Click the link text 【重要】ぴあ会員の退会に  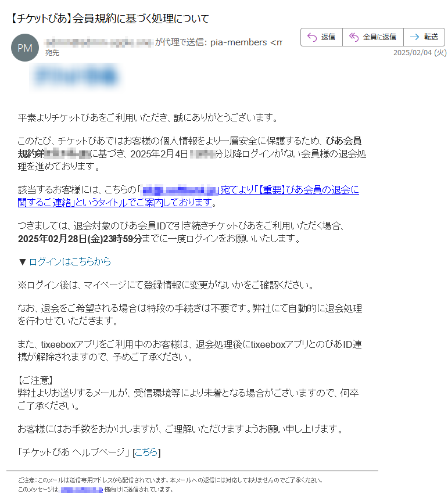309,190
